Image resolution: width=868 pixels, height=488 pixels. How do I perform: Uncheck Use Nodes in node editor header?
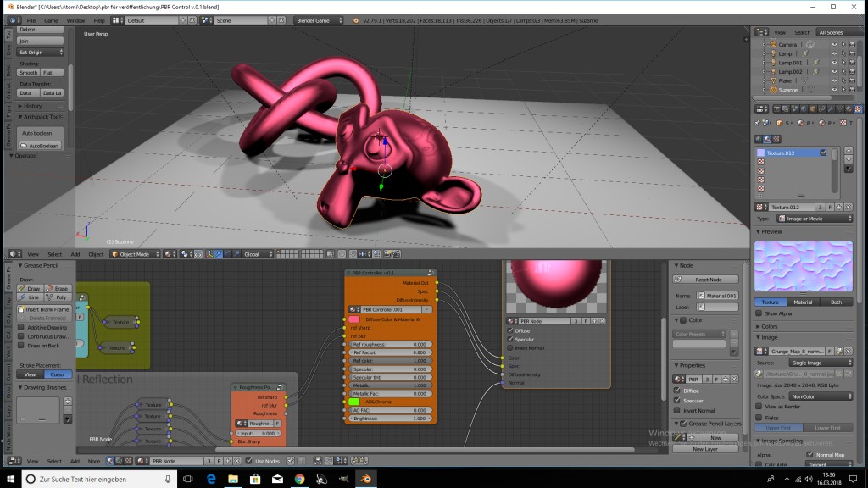[x=248, y=461]
